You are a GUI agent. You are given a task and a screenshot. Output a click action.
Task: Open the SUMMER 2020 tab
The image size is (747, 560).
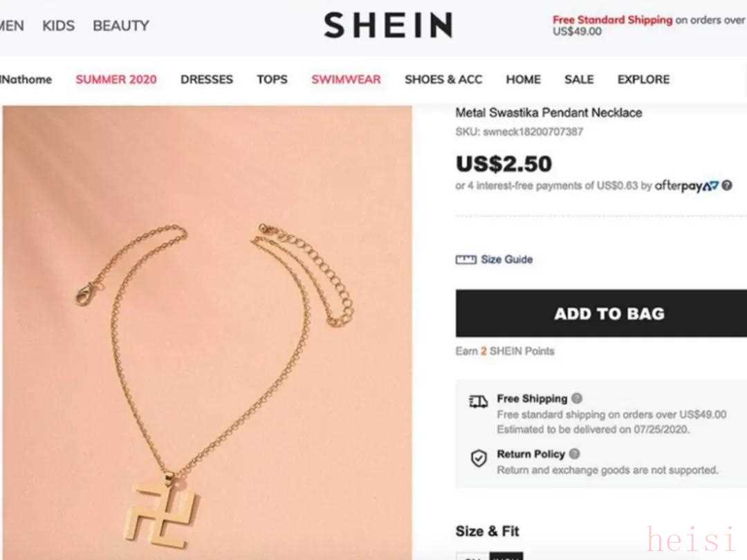116,80
